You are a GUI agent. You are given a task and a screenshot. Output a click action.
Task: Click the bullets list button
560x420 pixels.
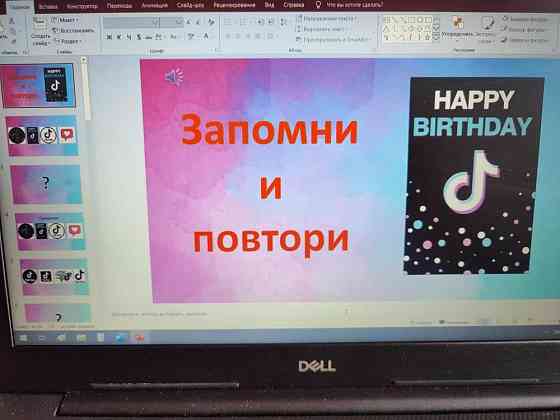click(228, 22)
